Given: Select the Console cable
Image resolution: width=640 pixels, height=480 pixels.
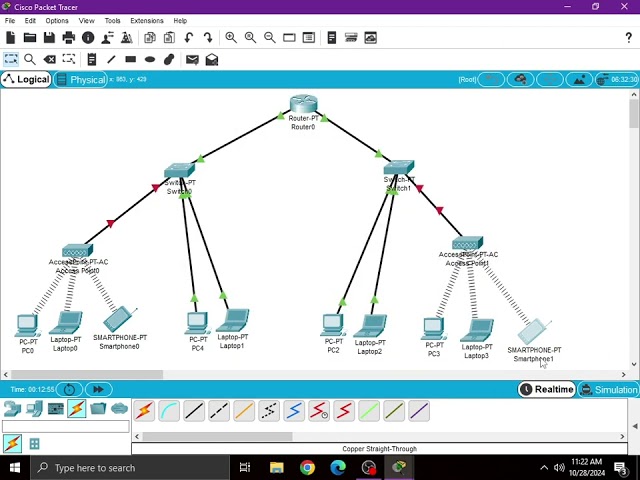Looking at the screenshot, I should point(169,411).
